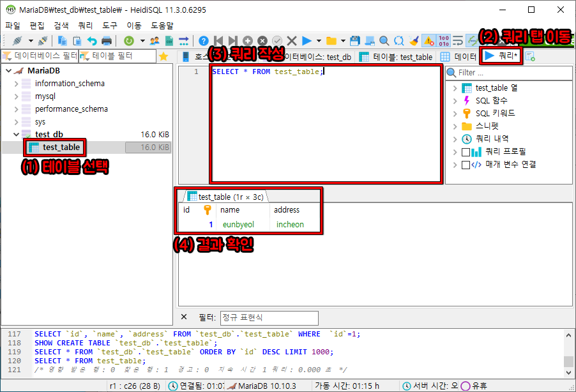
Task: Enable the 쿼리 프로필 checkbox
Action: coord(466,152)
